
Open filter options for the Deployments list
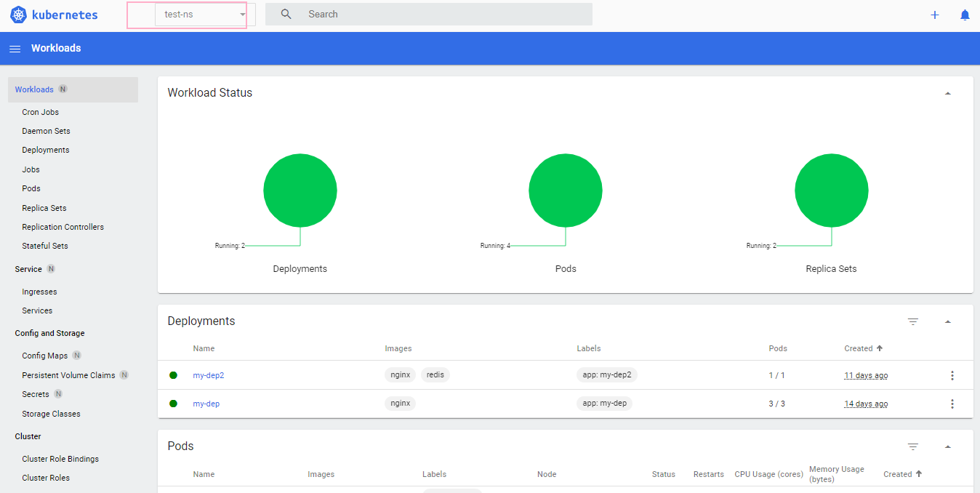(913, 321)
